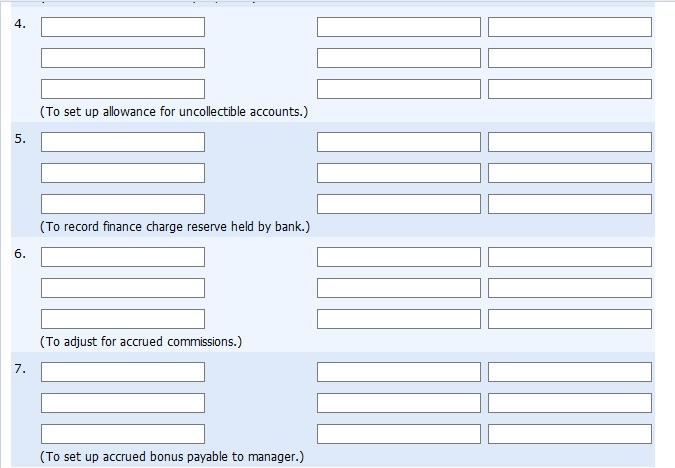Click entry 4 first-row debit amount field
The width and height of the screenshot is (675, 468).
coord(399,27)
